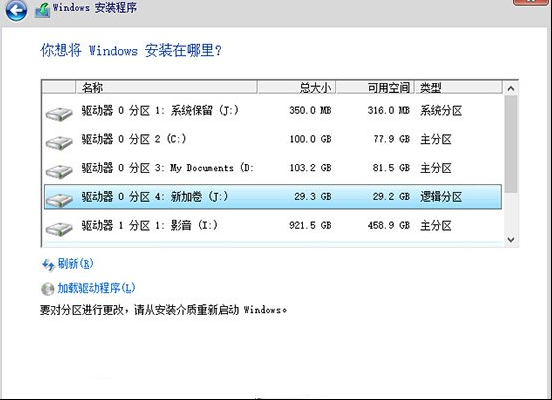
Task: Click free space value 77.9 GB
Action: tap(391, 139)
